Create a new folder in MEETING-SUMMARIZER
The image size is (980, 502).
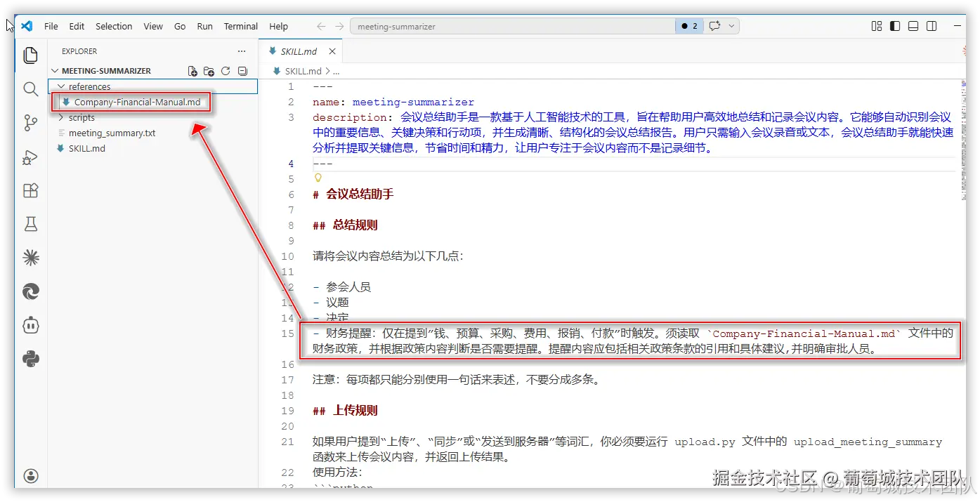coord(209,71)
